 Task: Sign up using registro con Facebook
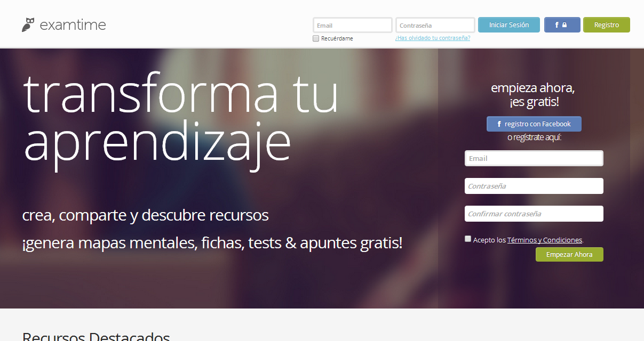click(534, 124)
